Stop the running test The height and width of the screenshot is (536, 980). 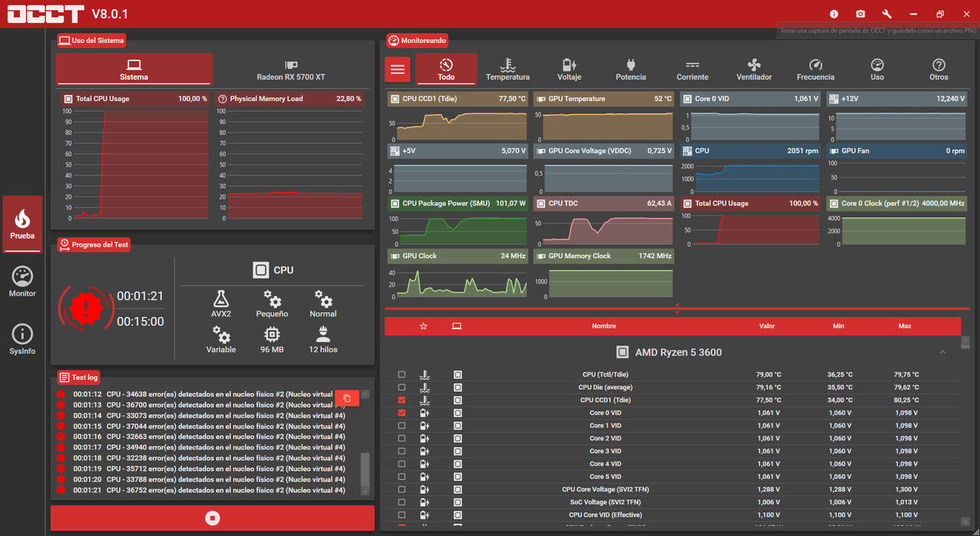coord(213,518)
